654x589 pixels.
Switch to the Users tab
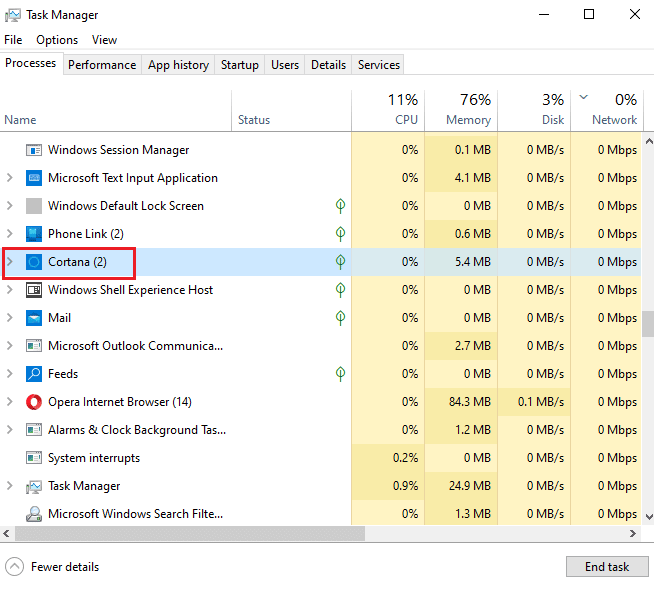285,65
